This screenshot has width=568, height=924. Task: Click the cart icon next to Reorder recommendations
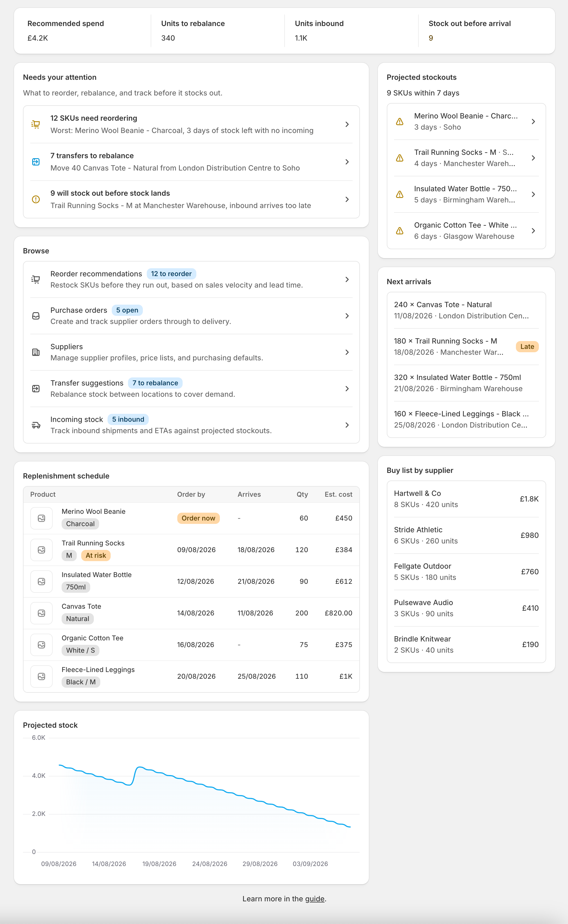[36, 279]
